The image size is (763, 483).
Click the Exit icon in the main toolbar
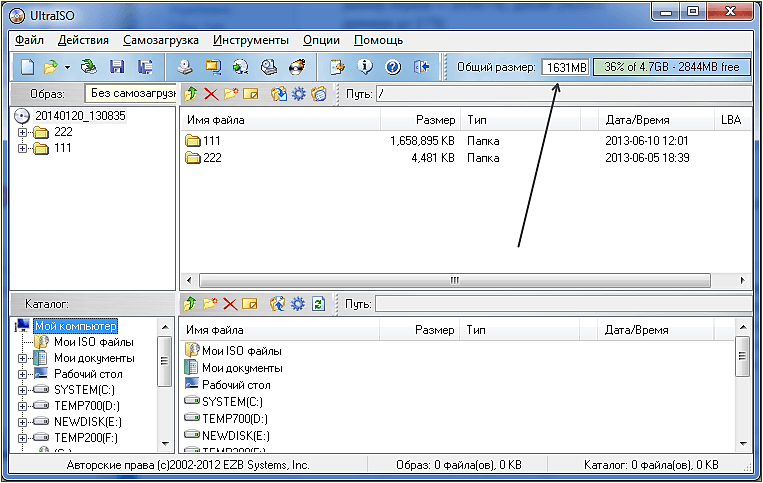(x=421, y=67)
